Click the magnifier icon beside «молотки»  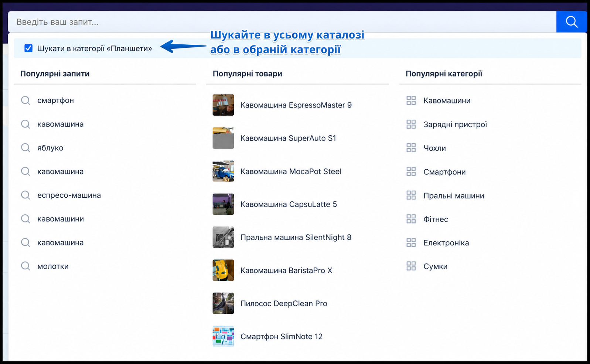[25, 266]
